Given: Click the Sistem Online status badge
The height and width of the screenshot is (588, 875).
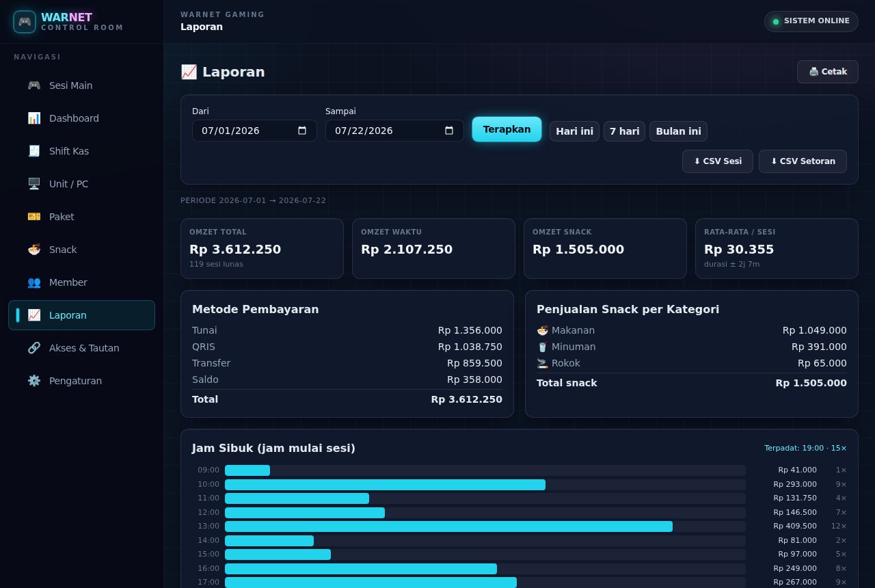Looking at the screenshot, I should point(811,21).
